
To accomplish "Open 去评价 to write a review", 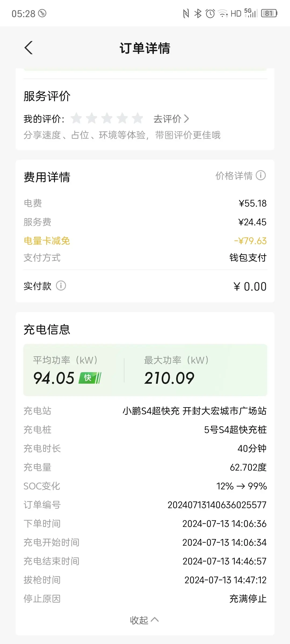I will 171,119.
